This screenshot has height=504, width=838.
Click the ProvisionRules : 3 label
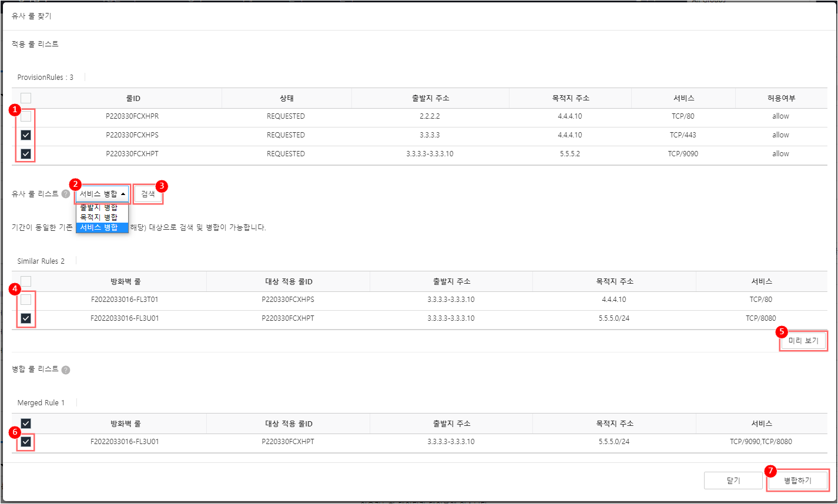coord(45,77)
